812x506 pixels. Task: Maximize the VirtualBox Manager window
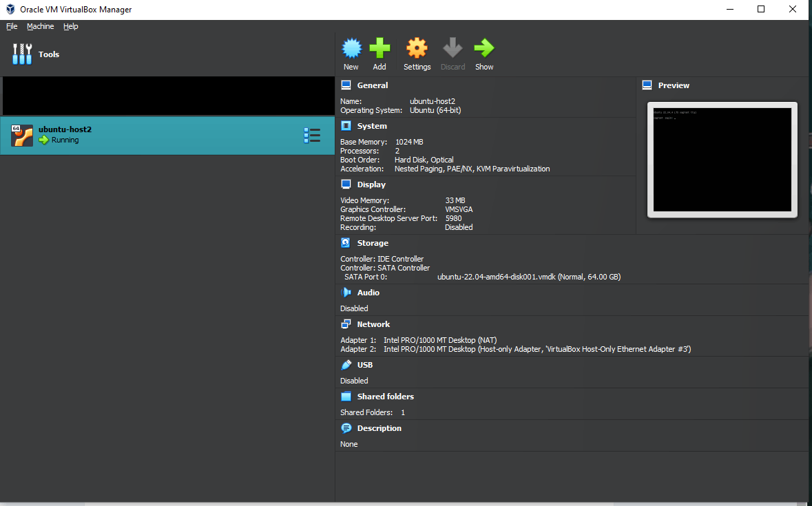pyautogui.click(x=761, y=10)
